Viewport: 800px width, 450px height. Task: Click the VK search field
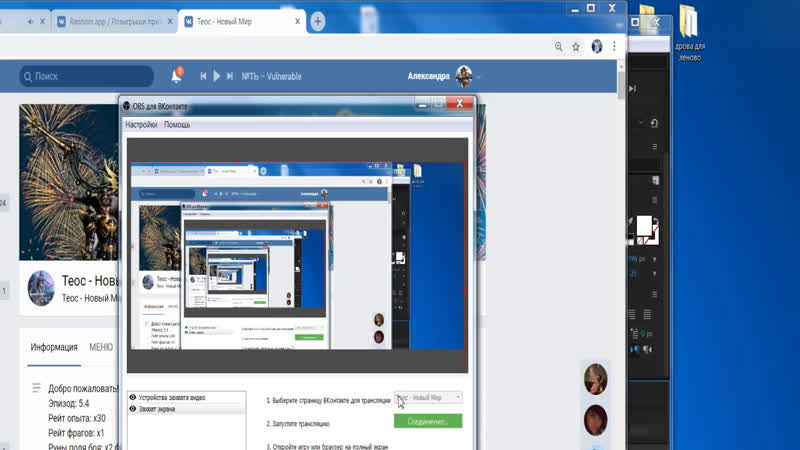86,76
